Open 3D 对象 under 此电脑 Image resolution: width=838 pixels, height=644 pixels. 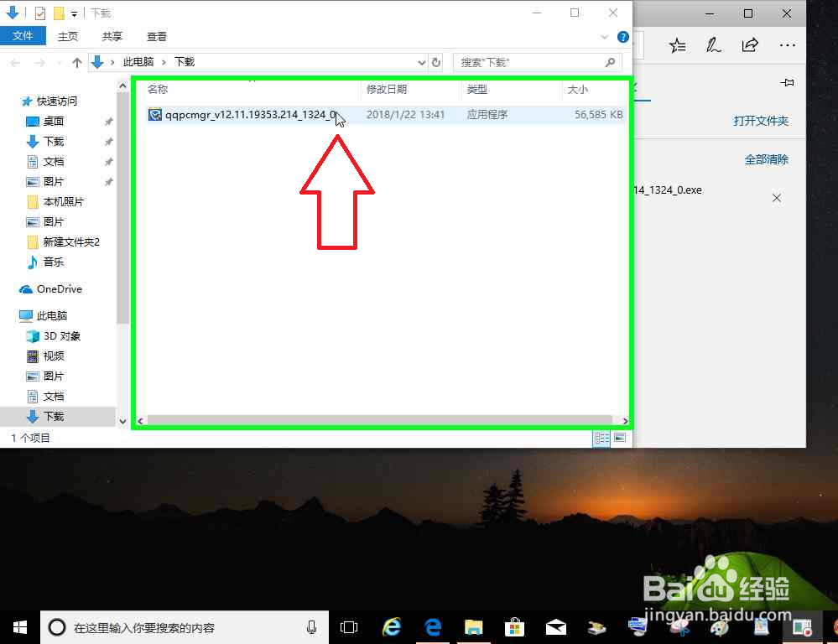[61, 336]
